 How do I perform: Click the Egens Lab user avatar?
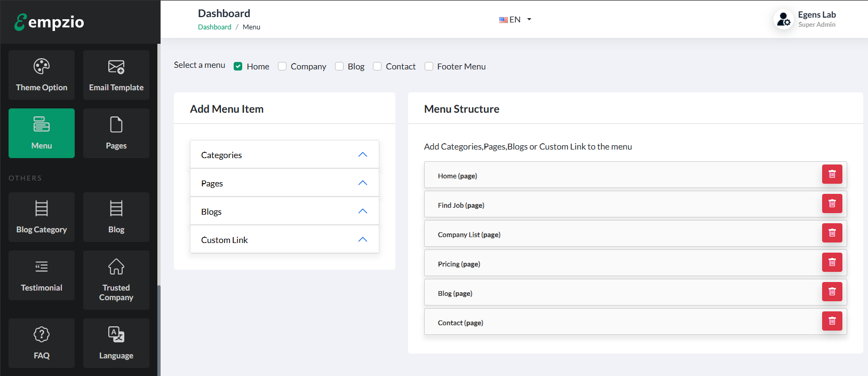pos(783,20)
